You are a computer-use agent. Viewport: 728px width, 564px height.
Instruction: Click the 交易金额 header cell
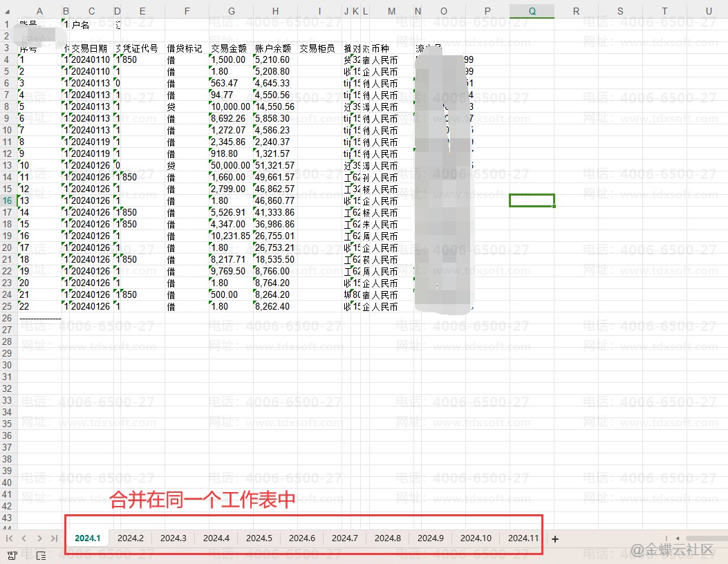pyautogui.click(x=230, y=49)
